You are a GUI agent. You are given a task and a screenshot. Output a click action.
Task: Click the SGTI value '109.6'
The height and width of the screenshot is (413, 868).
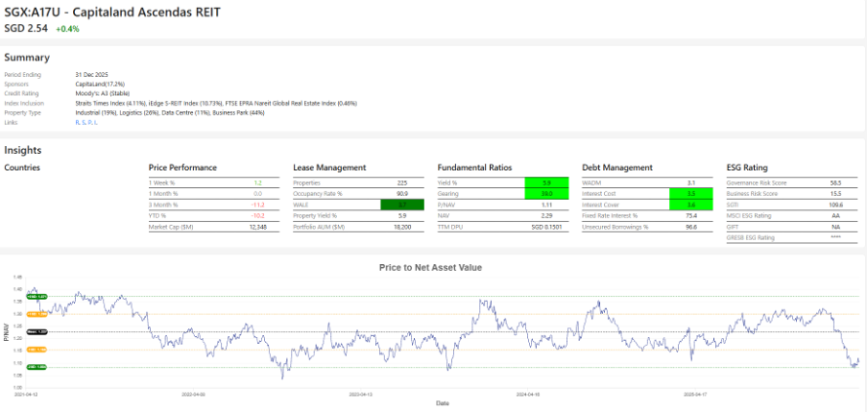[x=834, y=205]
